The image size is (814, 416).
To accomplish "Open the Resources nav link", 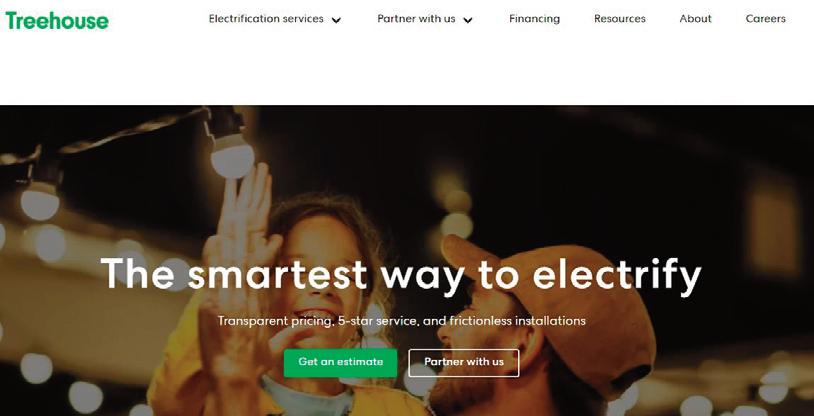I will pos(620,19).
